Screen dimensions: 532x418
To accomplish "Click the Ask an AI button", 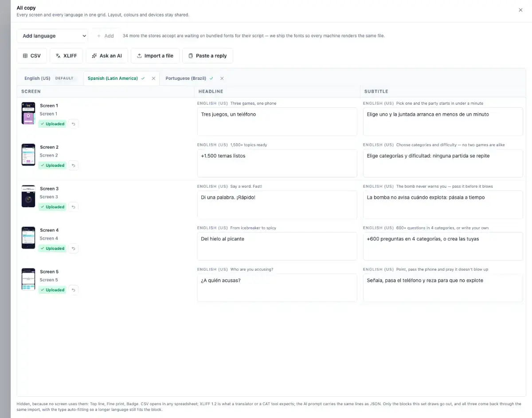I will tap(107, 56).
